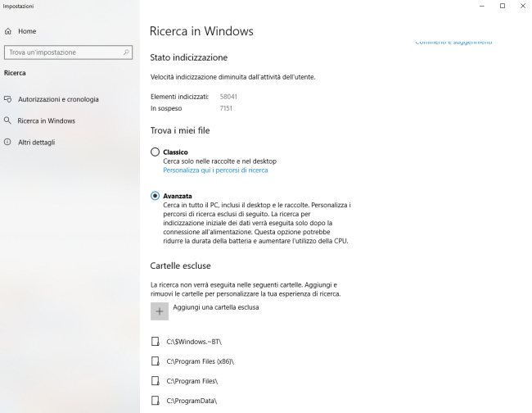Click the folder icon for C:\ProgramData\
This screenshot has height=413, width=532.
point(155,401)
